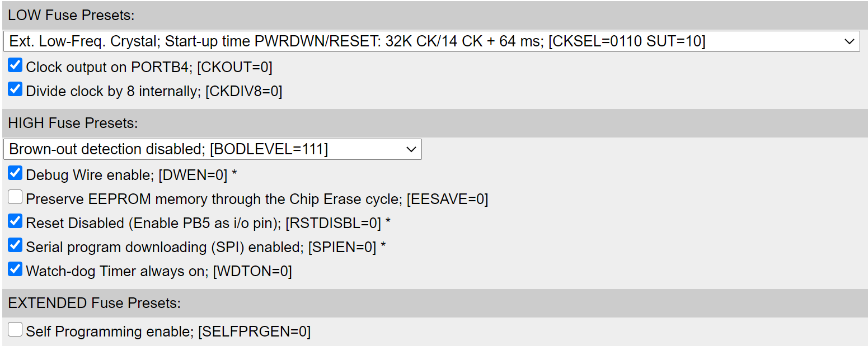Screen dimensions: 868x346
Task: Uncheck the Reset Disabled checkbox
Action: point(15,222)
